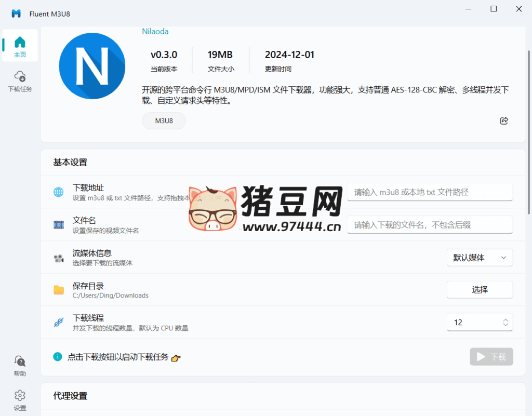The width and height of the screenshot is (532, 416).
Task: Click the M3U8 tag pill
Action: [164, 120]
